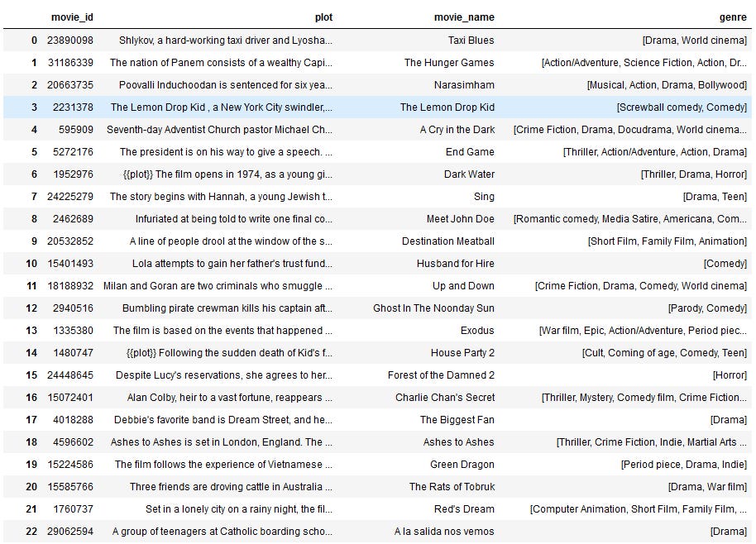Click Forest of the Damned 2
Viewport: 756px width, 544px height.
pos(441,375)
